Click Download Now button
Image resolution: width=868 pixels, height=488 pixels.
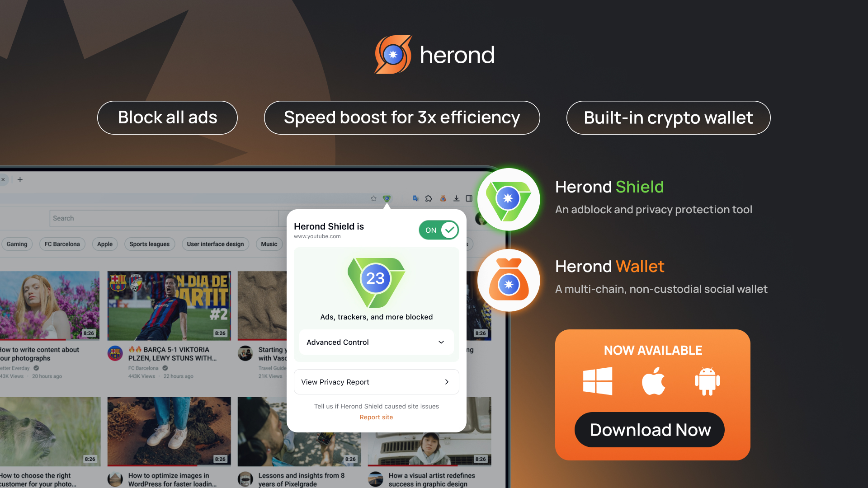[x=651, y=429]
